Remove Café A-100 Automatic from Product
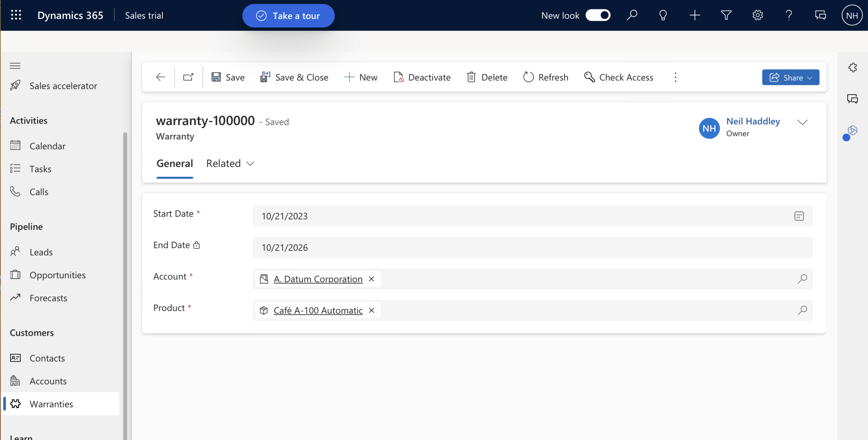 tap(371, 310)
